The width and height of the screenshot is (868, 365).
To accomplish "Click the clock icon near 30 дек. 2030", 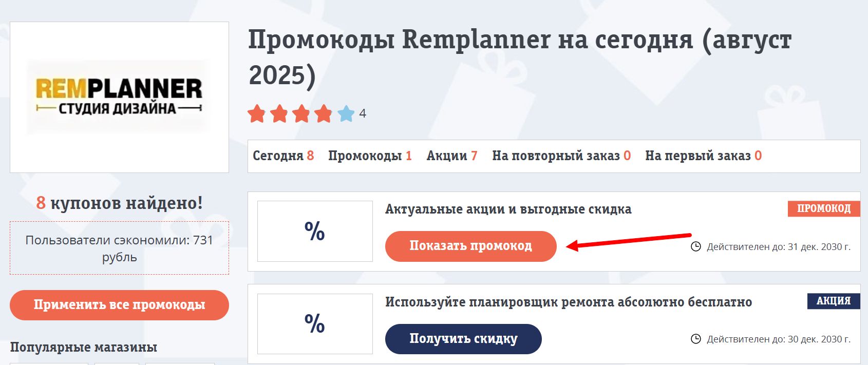I will 696,339.
